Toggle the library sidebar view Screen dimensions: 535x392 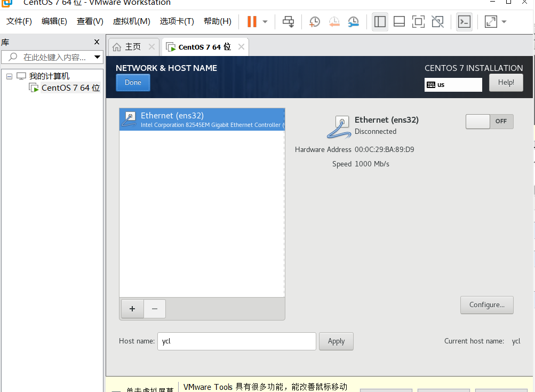click(x=380, y=22)
